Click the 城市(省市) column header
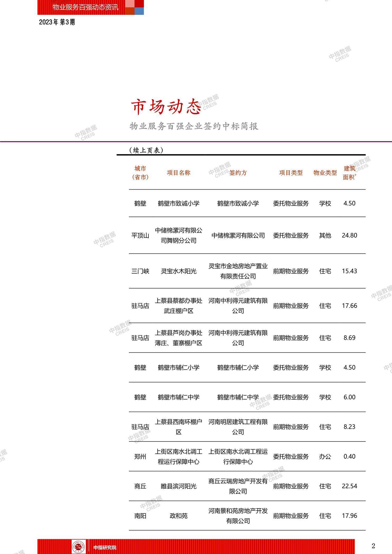 (140, 173)
